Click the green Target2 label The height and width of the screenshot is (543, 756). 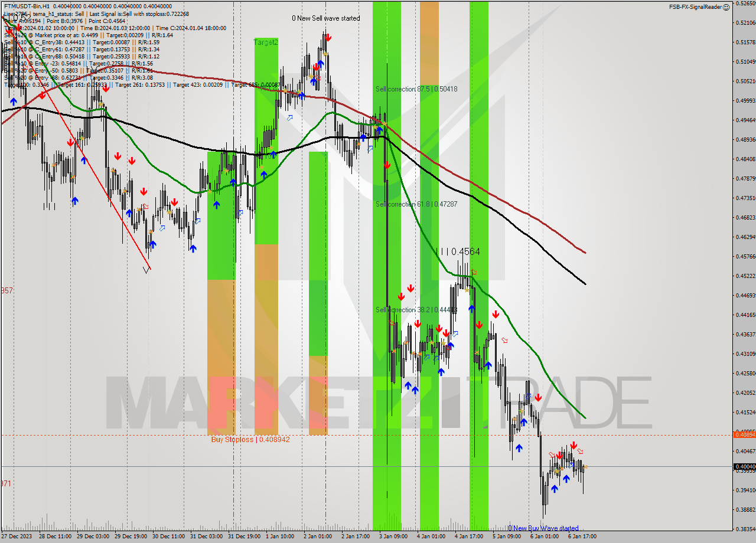266,42
